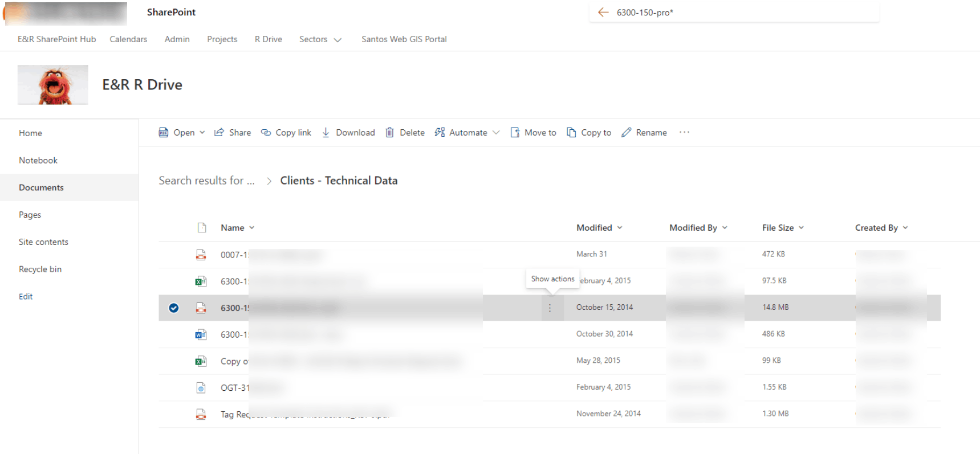Open the Calendars navigation item
Viewport: 980px width, 454px height.
pyautogui.click(x=128, y=39)
